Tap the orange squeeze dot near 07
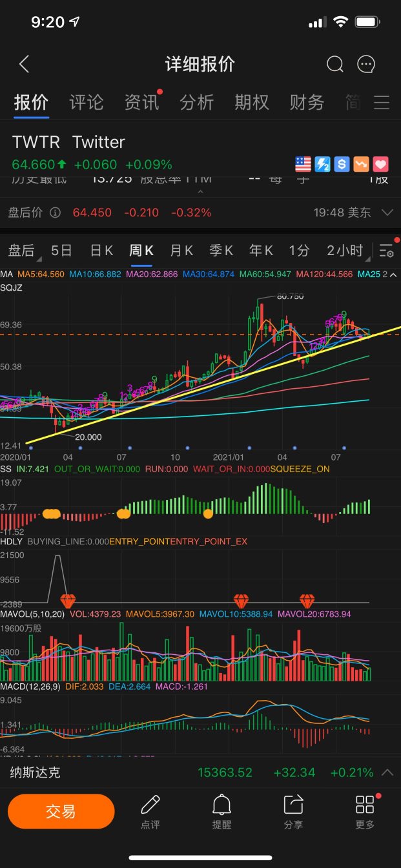 pyautogui.click(x=123, y=513)
